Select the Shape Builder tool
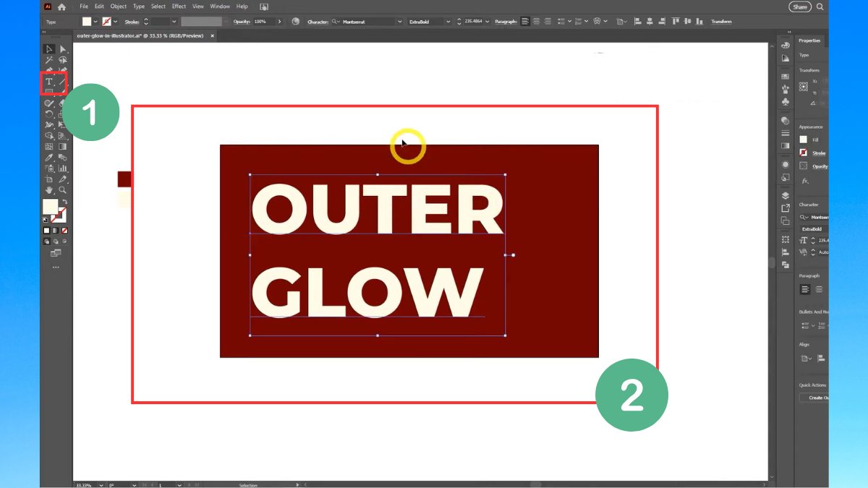Screen dimensions: 868x488 [x=48, y=135]
